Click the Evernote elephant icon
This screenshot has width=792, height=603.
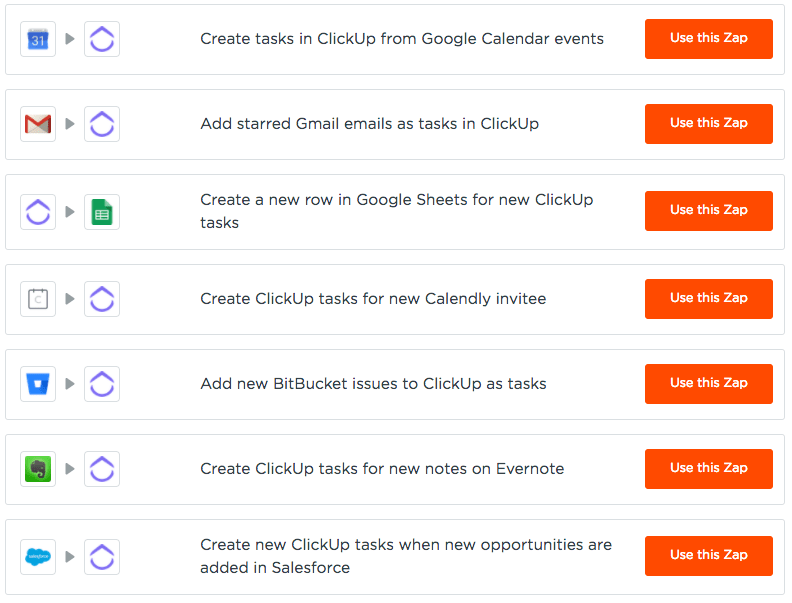[38, 469]
